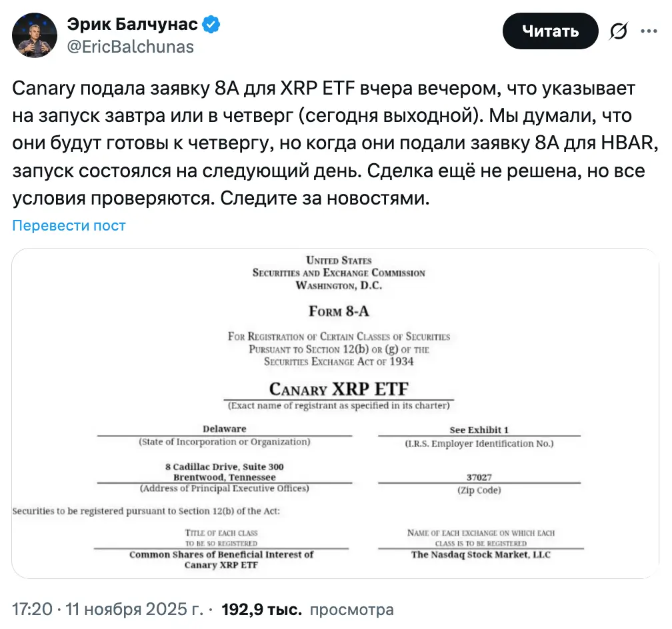Screen dimensions: 672x629
Task: Open the Form 8-A heading in image
Action: [x=339, y=311]
